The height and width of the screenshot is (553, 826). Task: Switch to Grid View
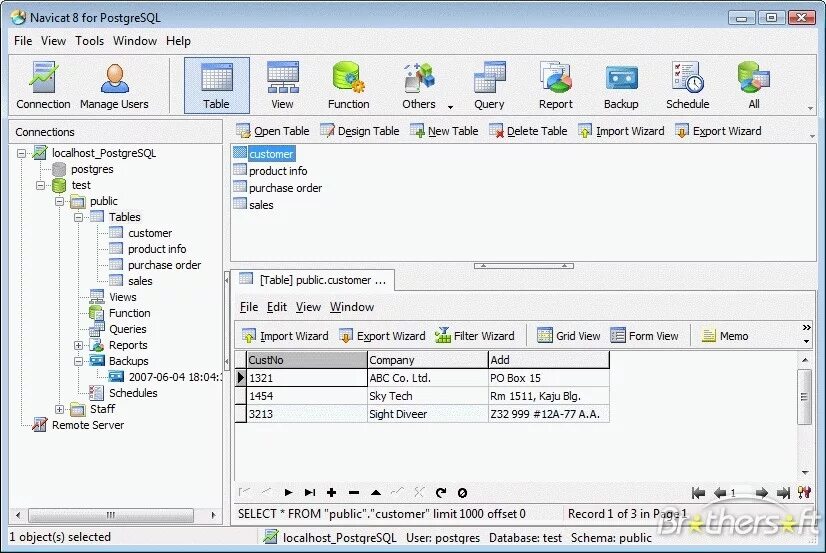pyautogui.click(x=568, y=335)
